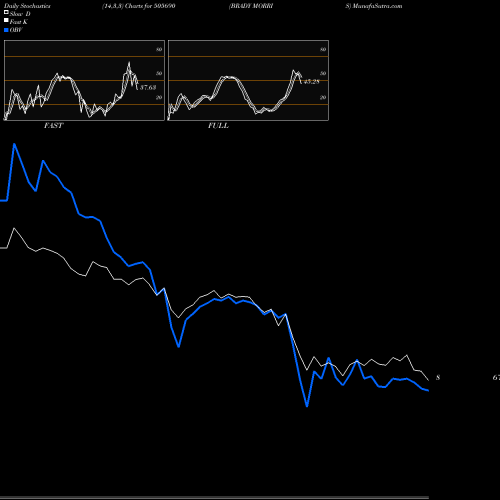Click the FULL stochastic chart thumbnail
The height and width of the screenshot is (500, 500).
248,80
